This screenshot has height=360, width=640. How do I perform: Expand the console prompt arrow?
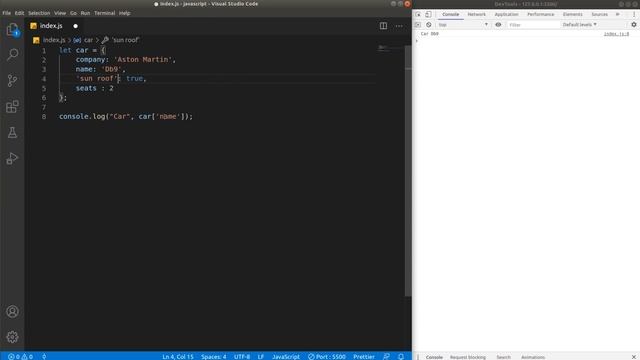click(x=417, y=41)
